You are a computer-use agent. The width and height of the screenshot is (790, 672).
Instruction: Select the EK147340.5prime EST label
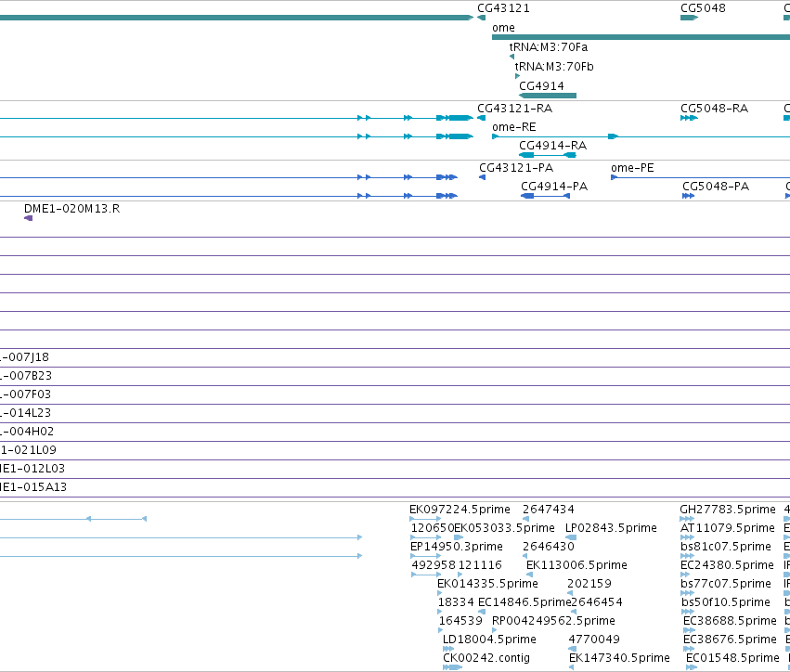click(620, 658)
